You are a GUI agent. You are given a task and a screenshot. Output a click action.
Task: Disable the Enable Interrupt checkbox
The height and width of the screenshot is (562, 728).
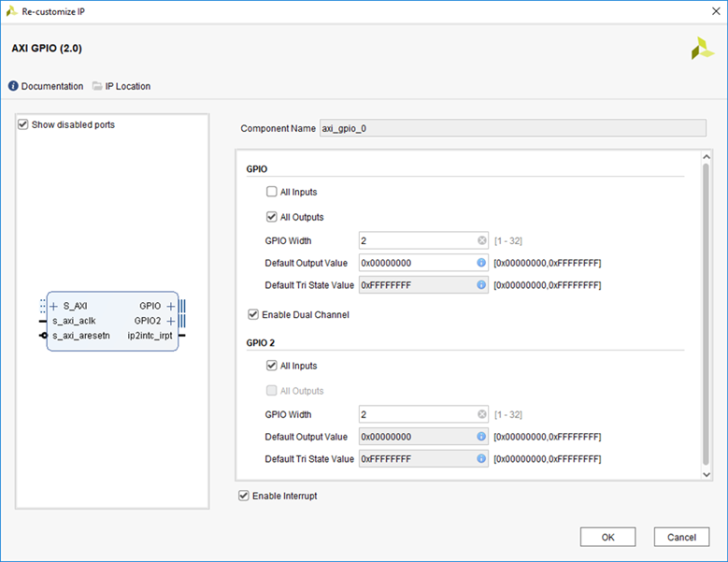(x=244, y=496)
